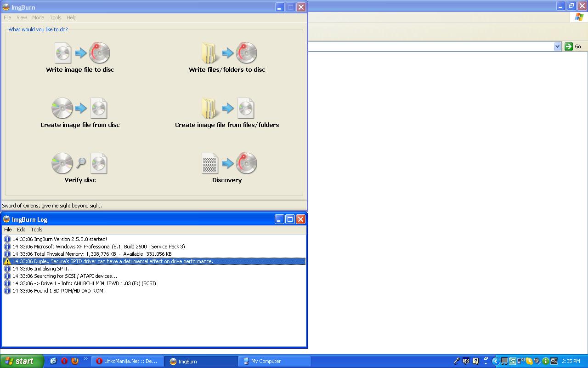The height and width of the screenshot is (368, 588).
Task: Close the ImgBurn Log window
Action: pos(300,219)
